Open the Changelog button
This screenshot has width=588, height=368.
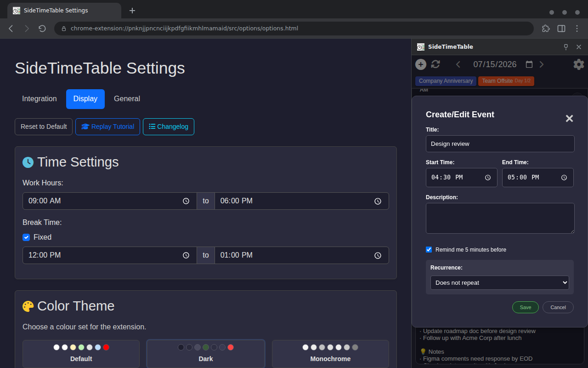point(169,127)
